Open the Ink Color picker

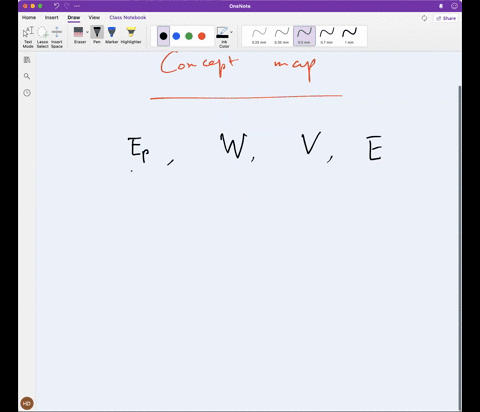tap(223, 37)
